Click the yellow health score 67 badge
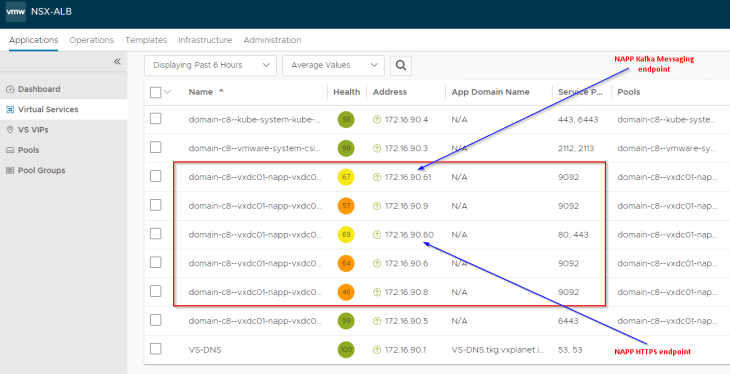The height and width of the screenshot is (374, 730). coord(346,177)
